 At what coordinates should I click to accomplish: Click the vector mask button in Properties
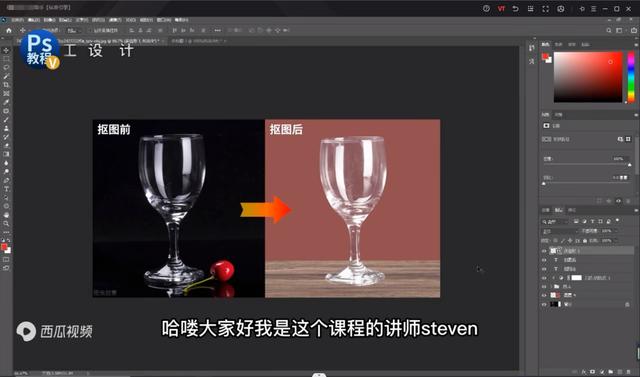(628, 139)
